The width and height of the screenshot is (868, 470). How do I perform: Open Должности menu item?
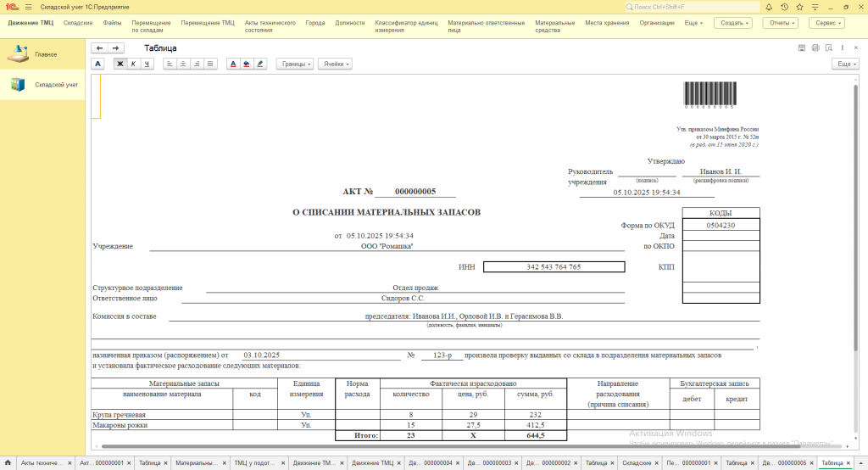coord(350,23)
